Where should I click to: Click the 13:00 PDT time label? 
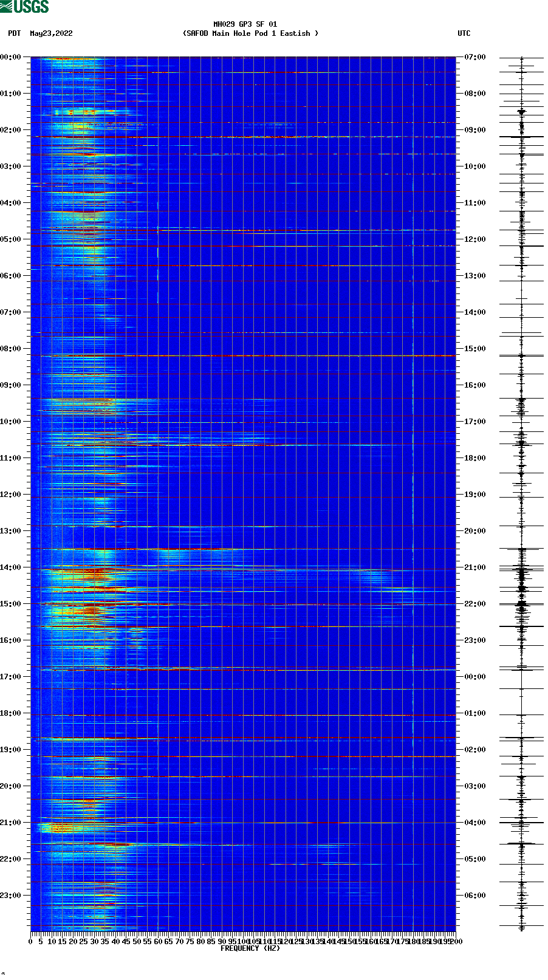tap(10, 531)
